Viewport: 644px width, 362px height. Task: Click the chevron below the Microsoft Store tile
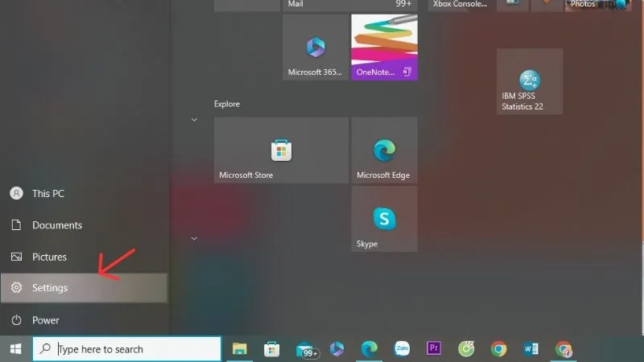194,238
